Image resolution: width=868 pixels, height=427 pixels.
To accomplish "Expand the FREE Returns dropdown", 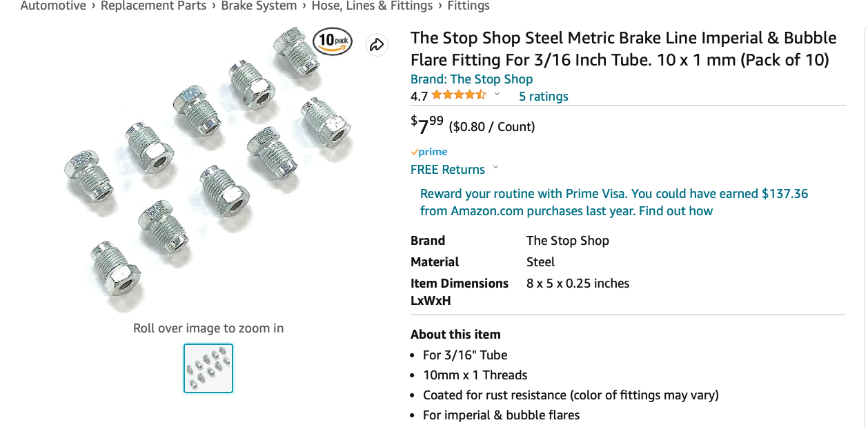I will 495,168.
